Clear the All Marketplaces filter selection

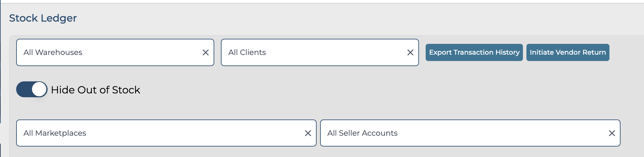point(308,133)
